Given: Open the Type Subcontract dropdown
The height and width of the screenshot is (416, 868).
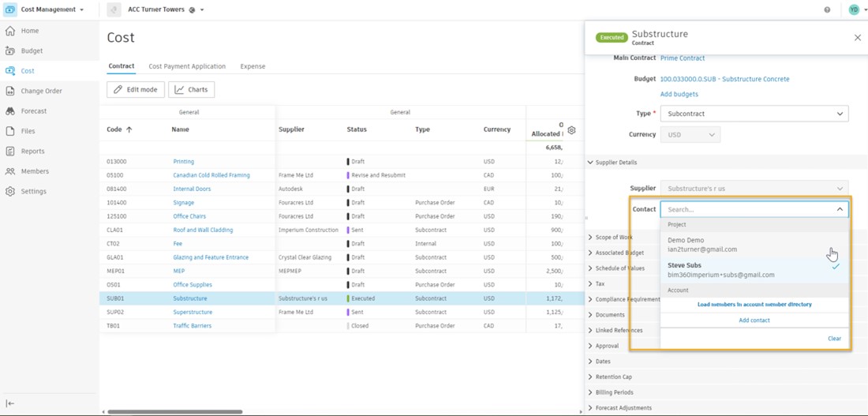Looking at the screenshot, I should coord(754,114).
